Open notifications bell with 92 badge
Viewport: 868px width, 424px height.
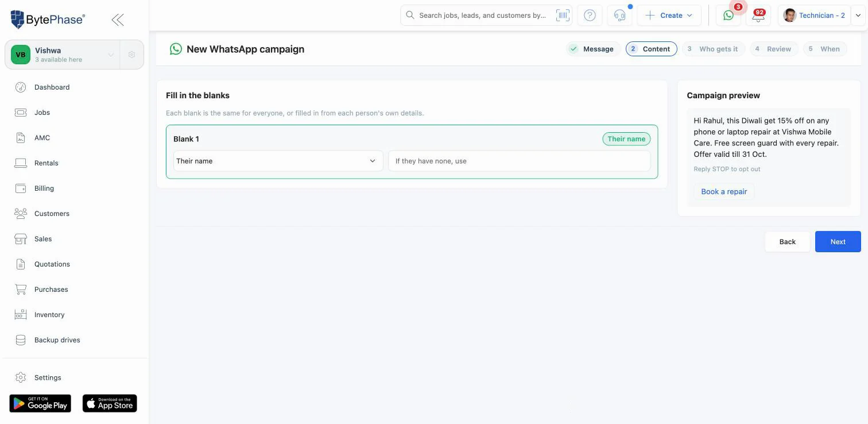point(758,16)
